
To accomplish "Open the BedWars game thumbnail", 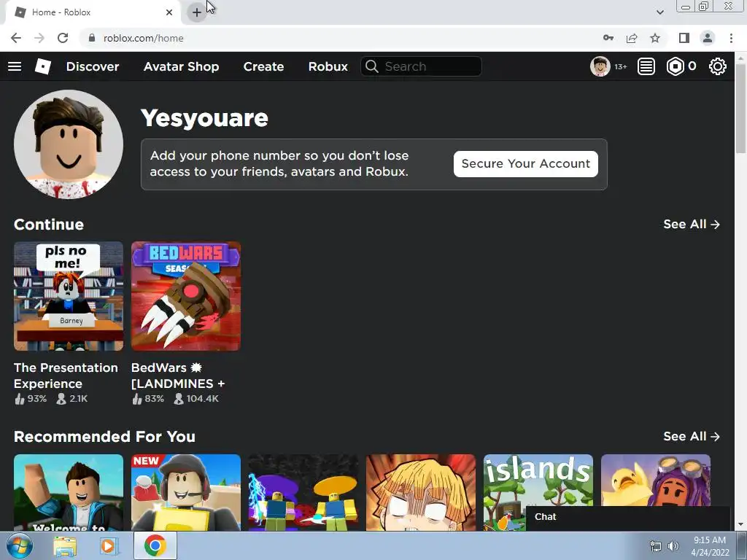I will (x=186, y=296).
